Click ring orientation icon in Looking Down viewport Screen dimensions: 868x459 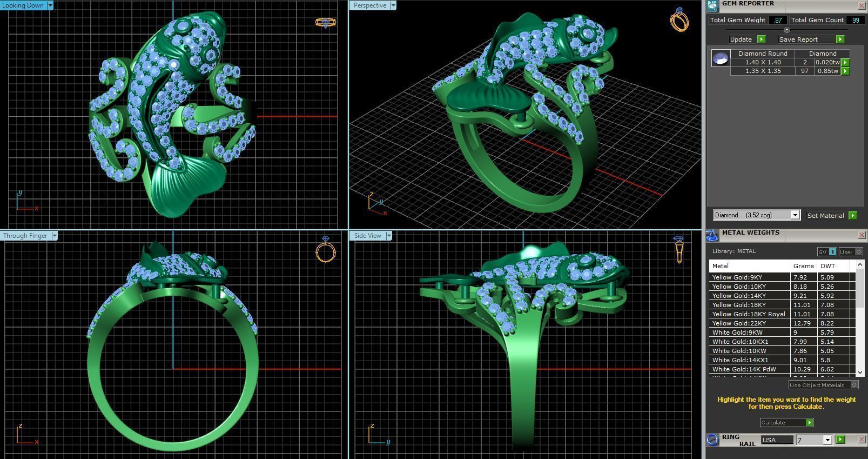point(325,22)
